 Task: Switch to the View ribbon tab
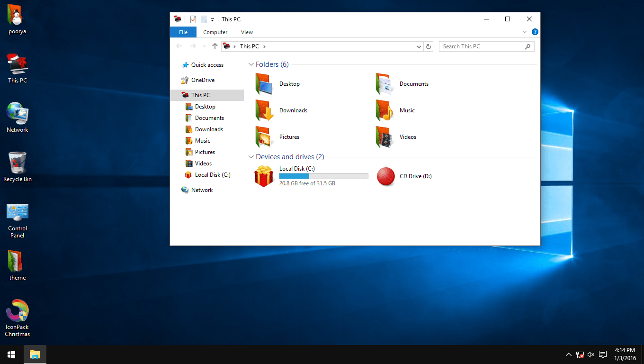click(x=247, y=32)
